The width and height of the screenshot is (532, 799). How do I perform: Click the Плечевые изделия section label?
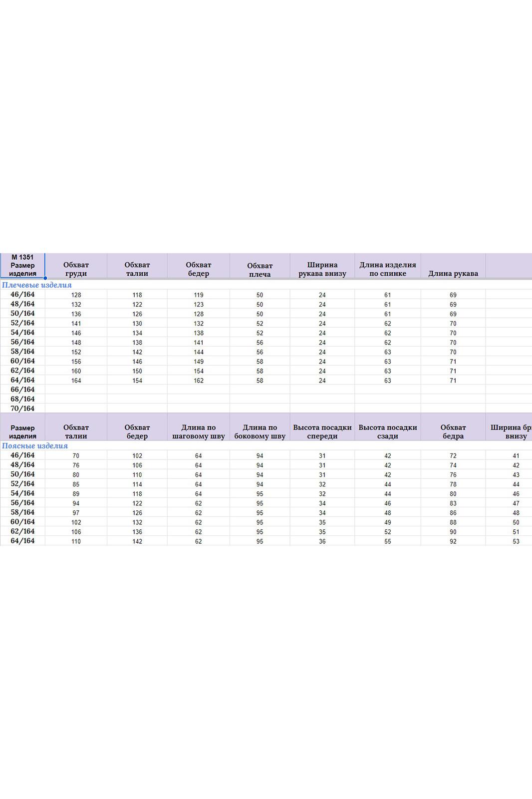click(x=37, y=285)
